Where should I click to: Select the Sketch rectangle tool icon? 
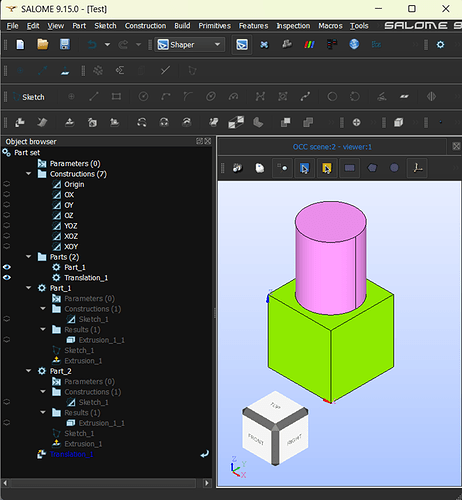[116, 97]
